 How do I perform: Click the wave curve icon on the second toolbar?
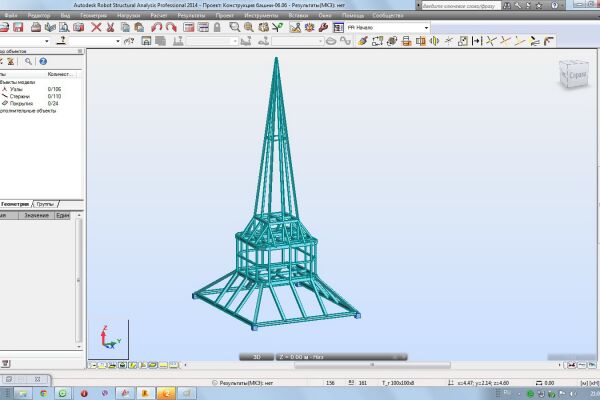tap(346, 41)
